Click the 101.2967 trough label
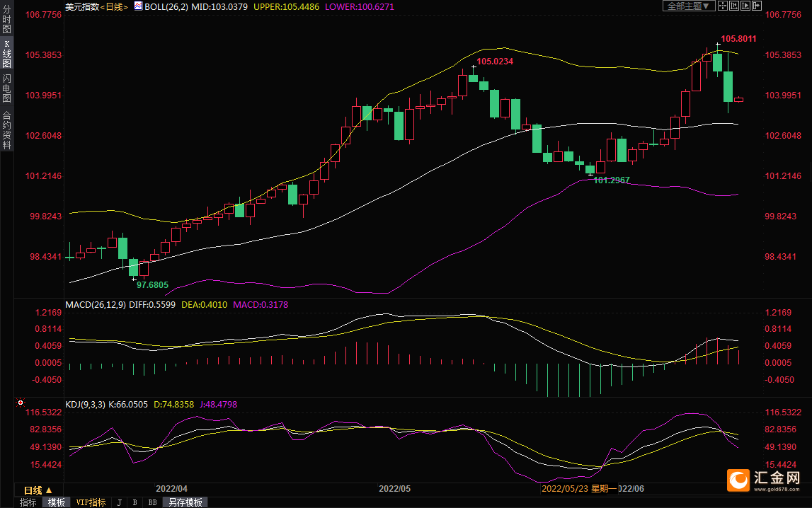Screen dimensions: 812x508 coord(612,180)
